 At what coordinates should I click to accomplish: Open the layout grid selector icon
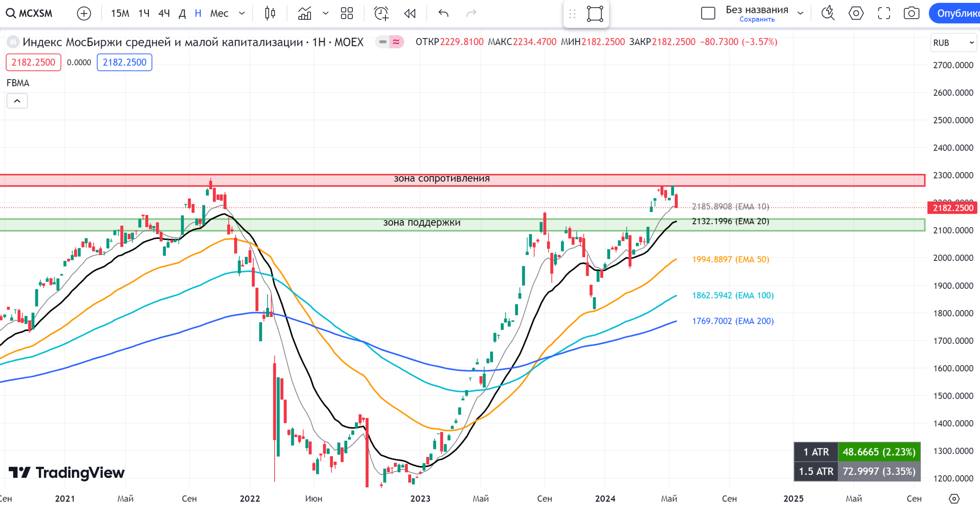click(x=347, y=13)
